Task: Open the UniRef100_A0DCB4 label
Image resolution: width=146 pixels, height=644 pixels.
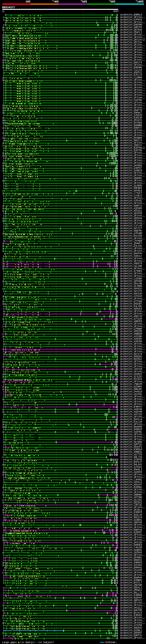Action: coord(131,341)
